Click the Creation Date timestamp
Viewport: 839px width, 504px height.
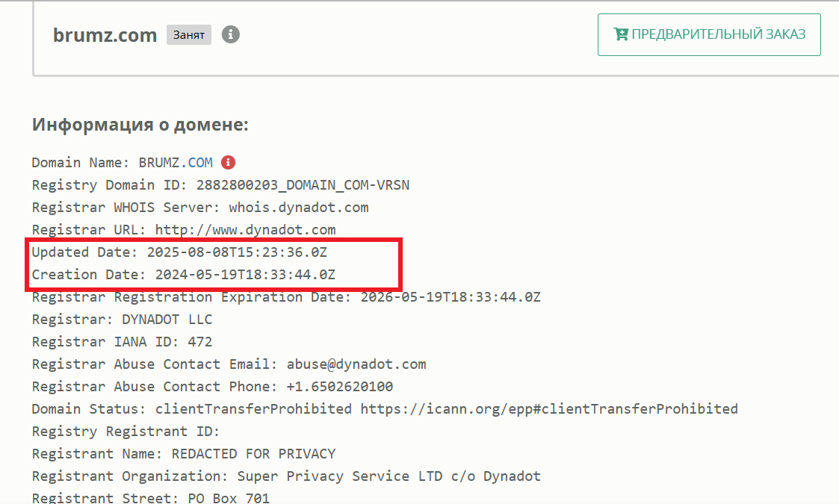245,274
